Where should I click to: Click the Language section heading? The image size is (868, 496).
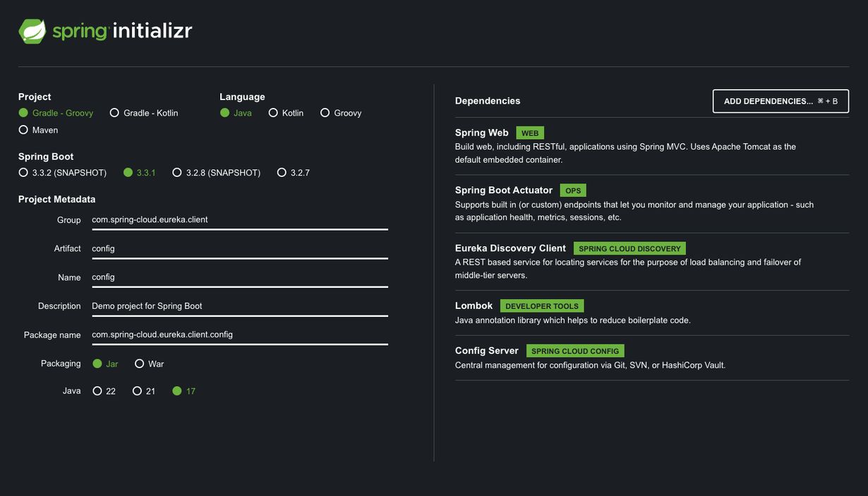pyautogui.click(x=242, y=97)
